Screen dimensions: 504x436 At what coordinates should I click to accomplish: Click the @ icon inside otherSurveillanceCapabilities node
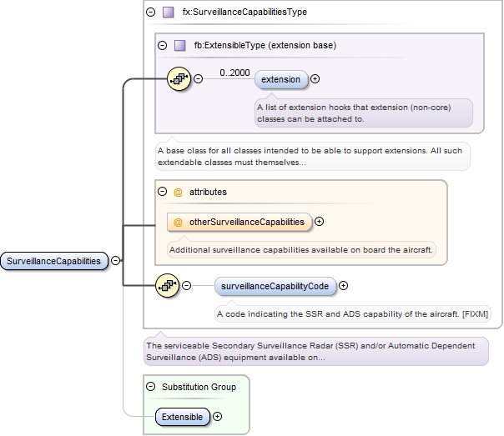pyautogui.click(x=178, y=222)
